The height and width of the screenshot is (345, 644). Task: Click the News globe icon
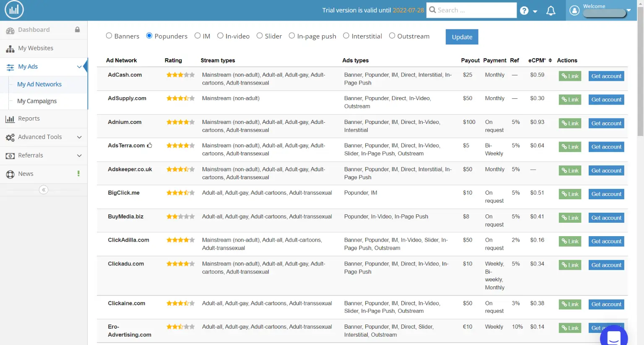click(10, 174)
